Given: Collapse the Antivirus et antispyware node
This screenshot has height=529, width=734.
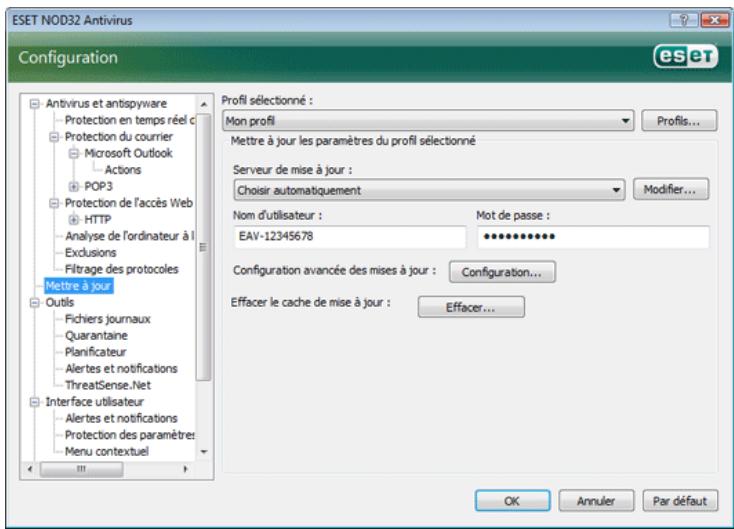Looking at the screenshot, I should tap(34, 103).
